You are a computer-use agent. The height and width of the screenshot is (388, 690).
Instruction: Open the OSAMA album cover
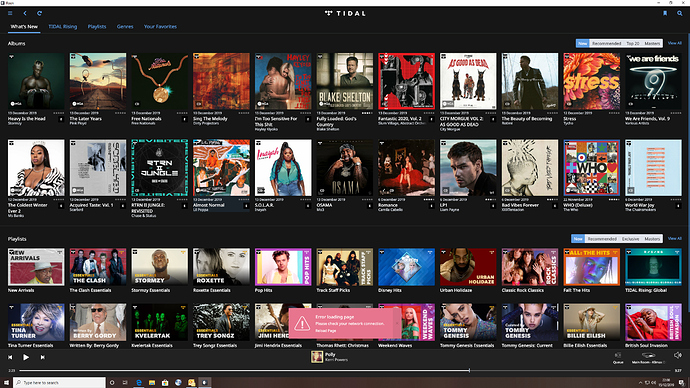click(x=345, y=168)
